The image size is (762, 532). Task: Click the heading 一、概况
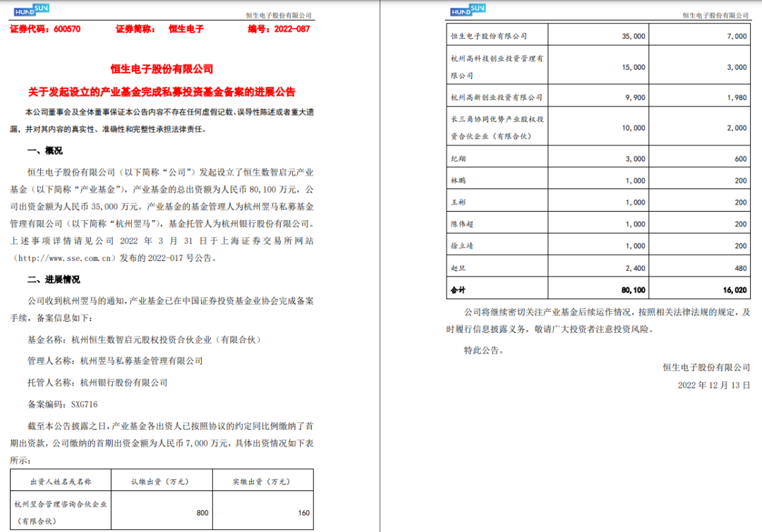pyautogui.click(x=45, y=150)
